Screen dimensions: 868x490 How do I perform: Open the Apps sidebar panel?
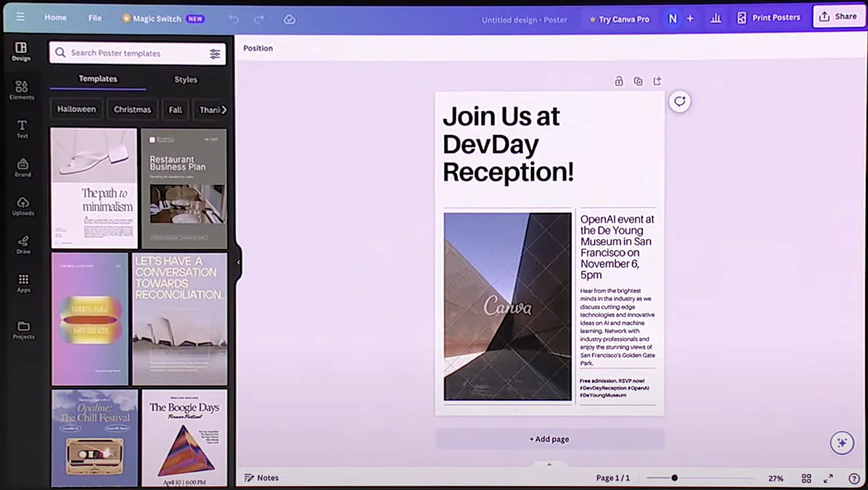coord(23,282)
